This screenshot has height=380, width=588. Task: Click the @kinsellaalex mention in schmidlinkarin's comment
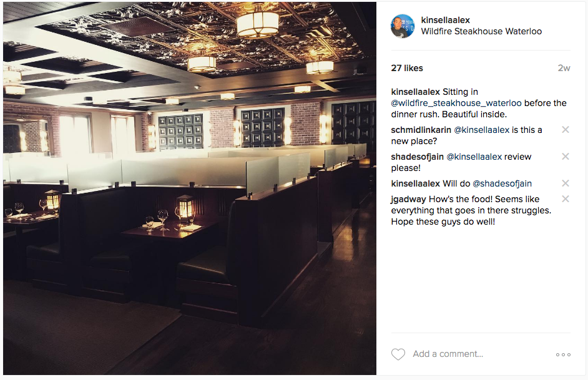tap(481, 130)
